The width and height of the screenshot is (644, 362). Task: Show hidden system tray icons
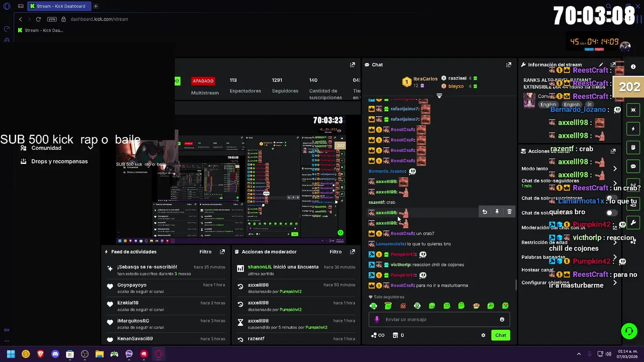click(579, 354)
